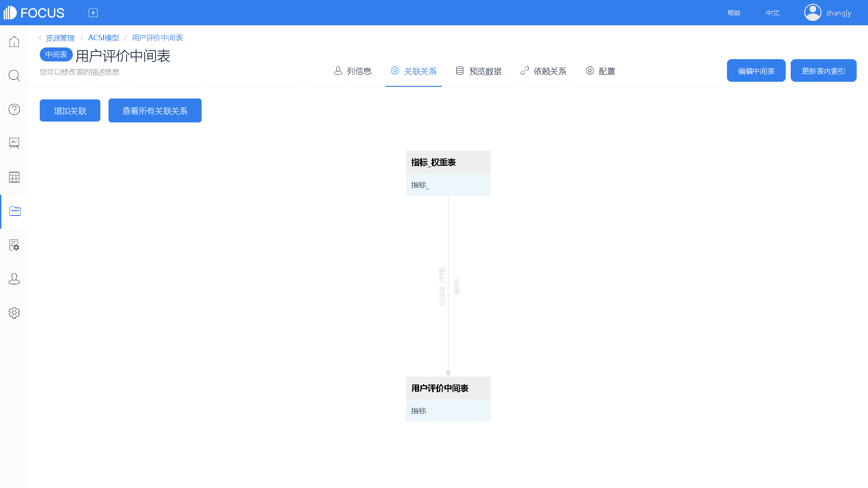Click the user avatar icon
868x488 pixels.
[812, 13]
